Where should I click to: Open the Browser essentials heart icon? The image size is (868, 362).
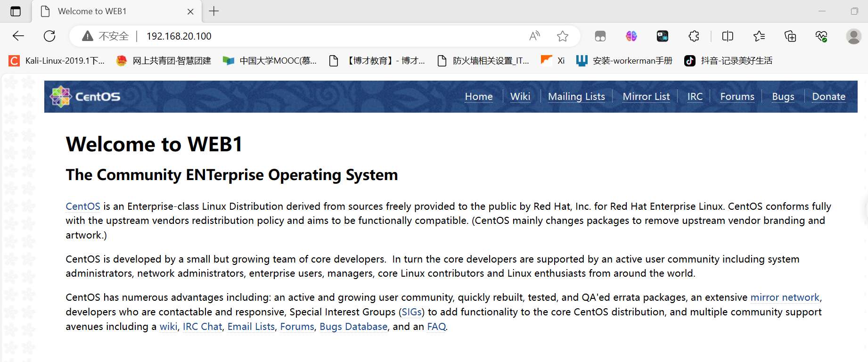pos(821,36)
